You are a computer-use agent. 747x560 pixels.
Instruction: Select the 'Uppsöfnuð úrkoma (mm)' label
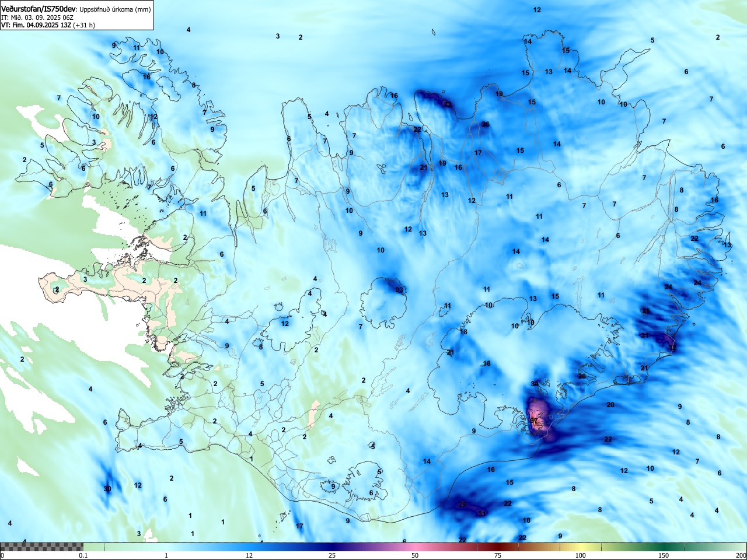(115, 9)
